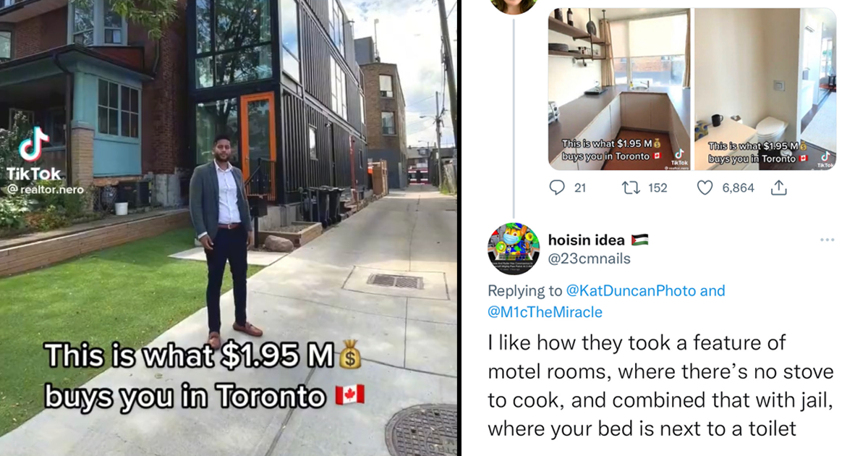Retweet using the retweet arrows icon
This screenshot has width=868, height=456.
pyautogui.click(x=631, y=187)
